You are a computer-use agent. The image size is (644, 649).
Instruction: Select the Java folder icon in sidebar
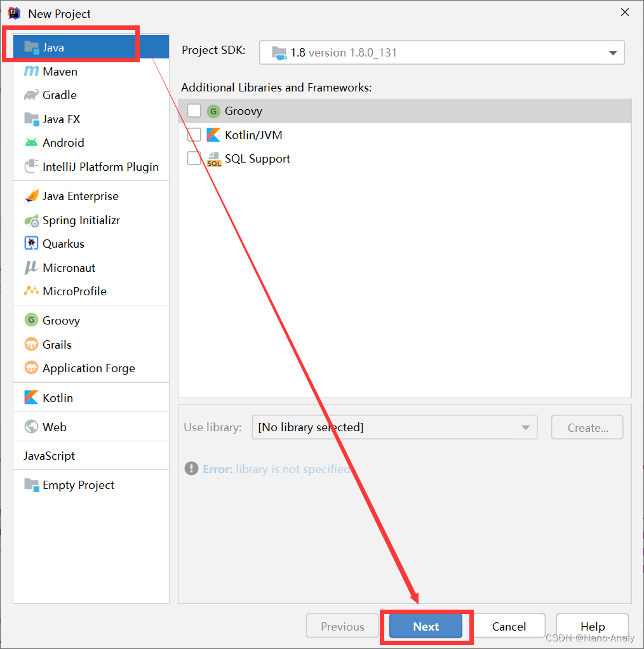[32, 47]
